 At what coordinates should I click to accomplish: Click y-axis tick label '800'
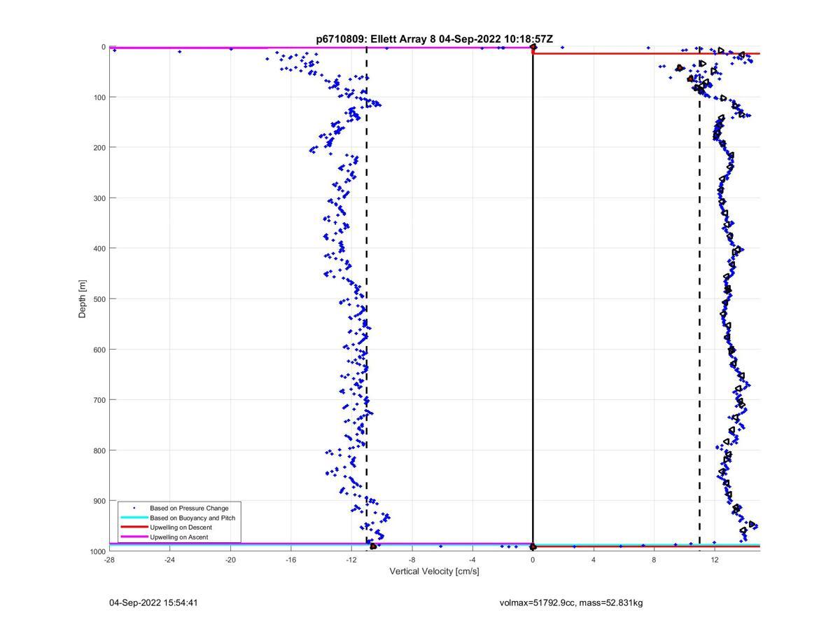coord(99,450)
